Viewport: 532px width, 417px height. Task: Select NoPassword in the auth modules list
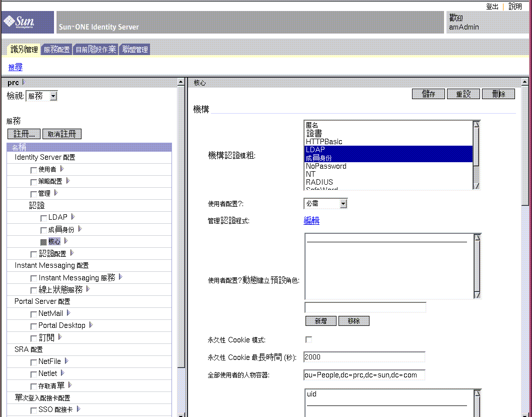389,166
